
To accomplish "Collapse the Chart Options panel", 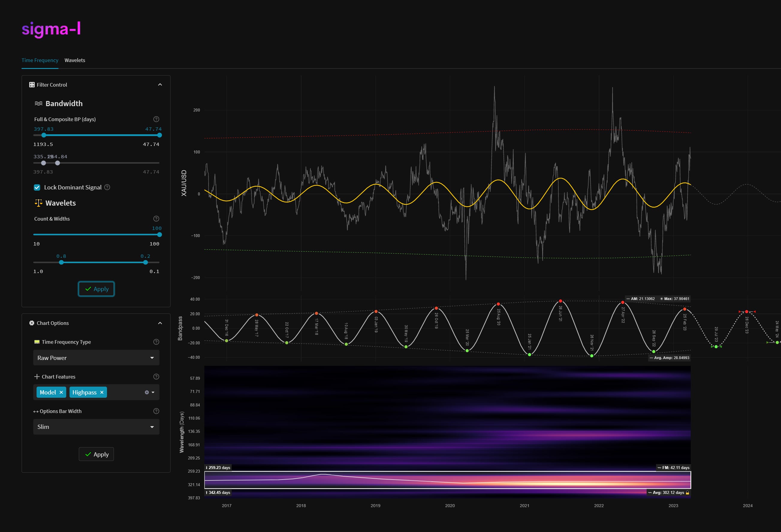I will [x=160, y=323].
